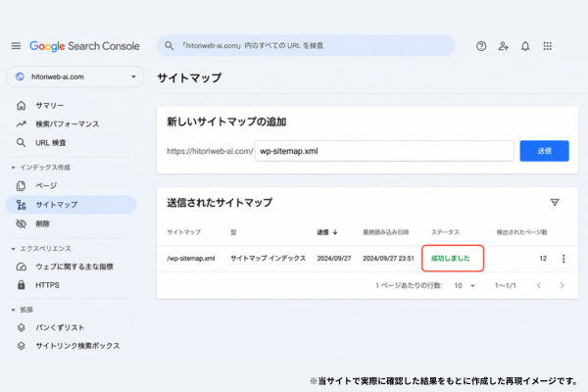Click the gauge icon for ウェブに関する主な指標
Viewport: 588px width, 392px height.
(x=21, y=267)
